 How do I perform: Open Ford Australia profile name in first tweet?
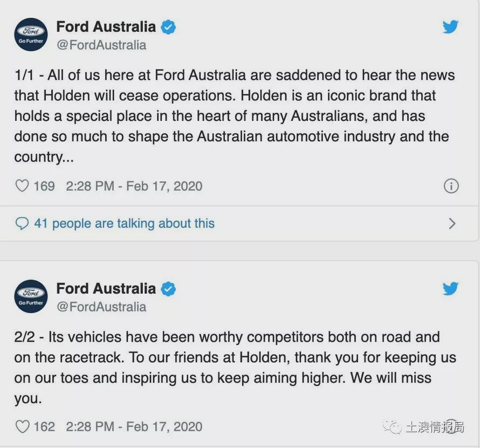(106, 26)
